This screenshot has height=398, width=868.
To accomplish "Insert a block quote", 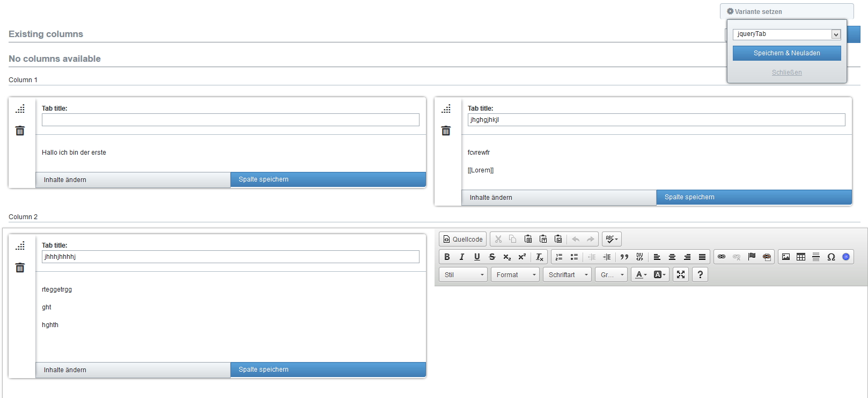I will pyautogui.click(x=624, y=257).
